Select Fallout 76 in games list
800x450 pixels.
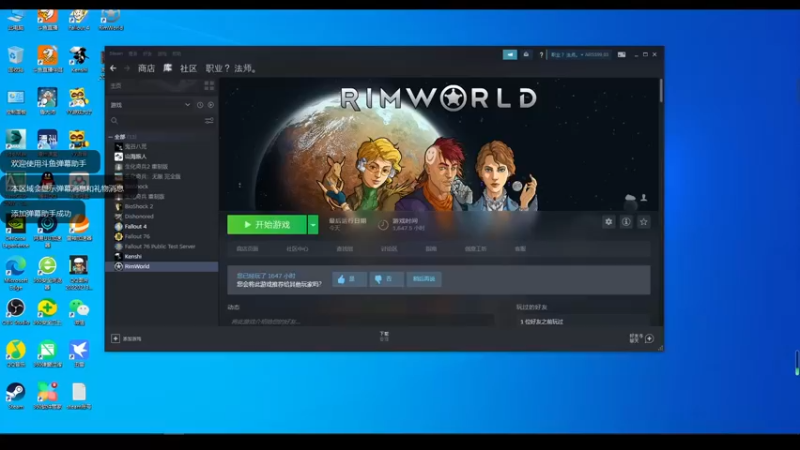pyautogui.click(x=137, y=236)
